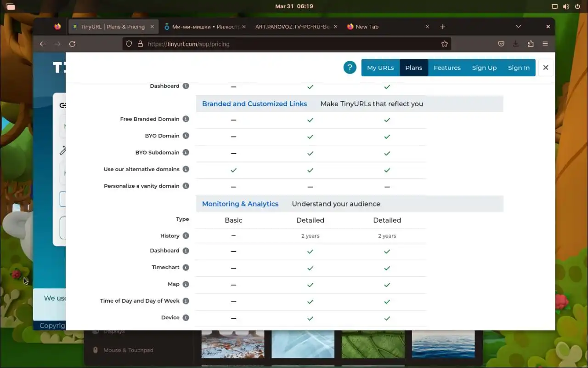Show info icon for Timechart row
The height and width of the screenshot is (368, 588).
[x=186, y=267]
